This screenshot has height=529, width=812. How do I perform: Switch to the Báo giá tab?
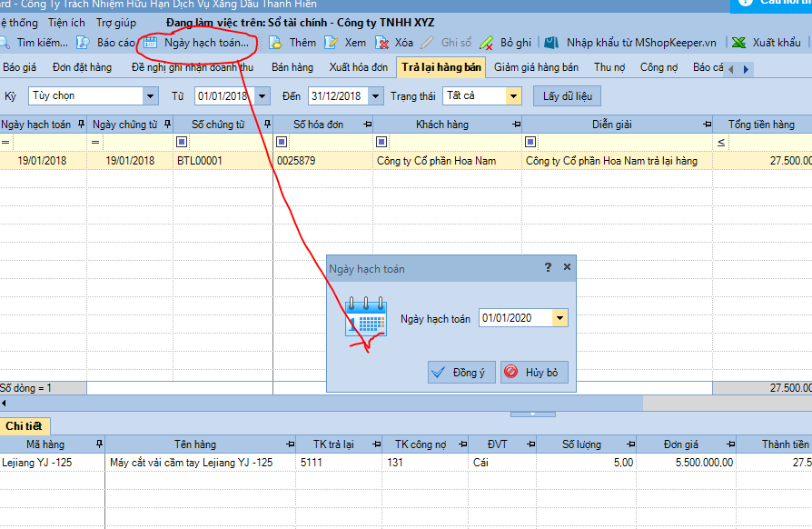click(x=20, y=67)
